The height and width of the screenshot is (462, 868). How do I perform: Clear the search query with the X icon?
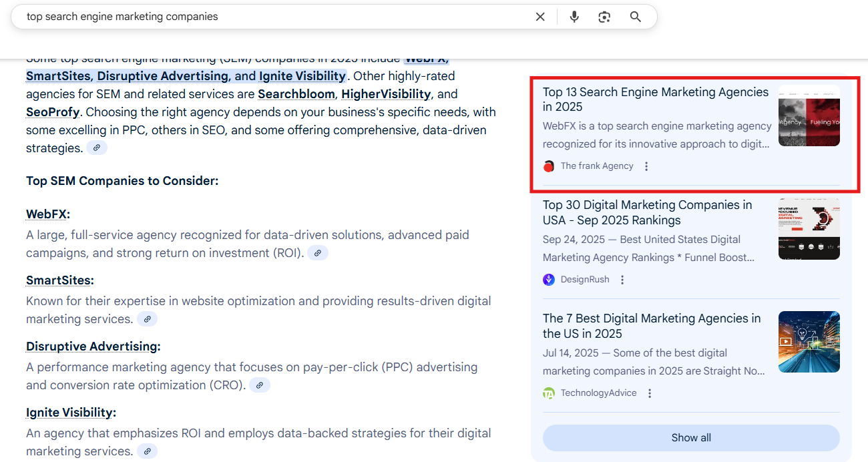coord(540,16)
